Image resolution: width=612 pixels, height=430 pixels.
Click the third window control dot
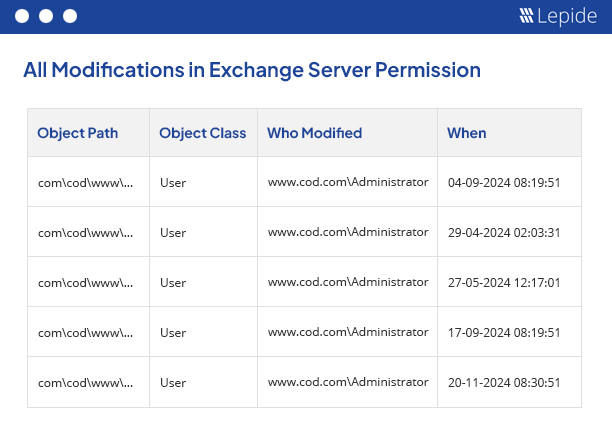[x=70, y=16]
